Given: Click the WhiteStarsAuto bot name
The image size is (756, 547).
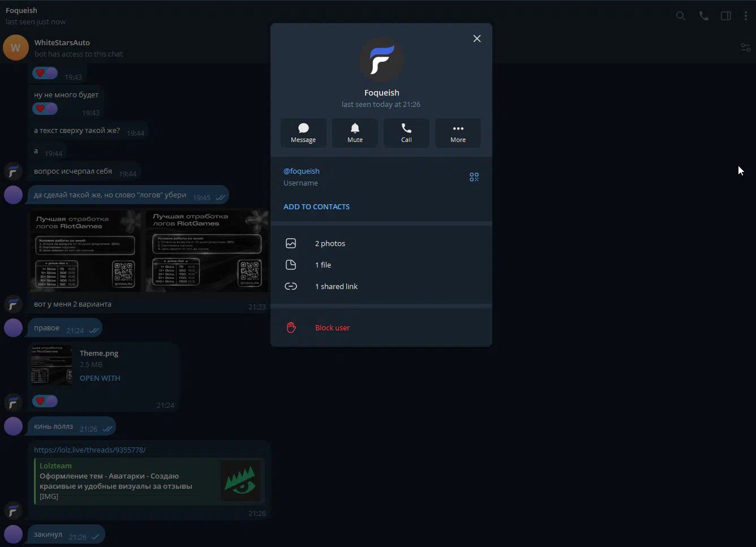Looking at the screenshot, I should tap(62, 42).
